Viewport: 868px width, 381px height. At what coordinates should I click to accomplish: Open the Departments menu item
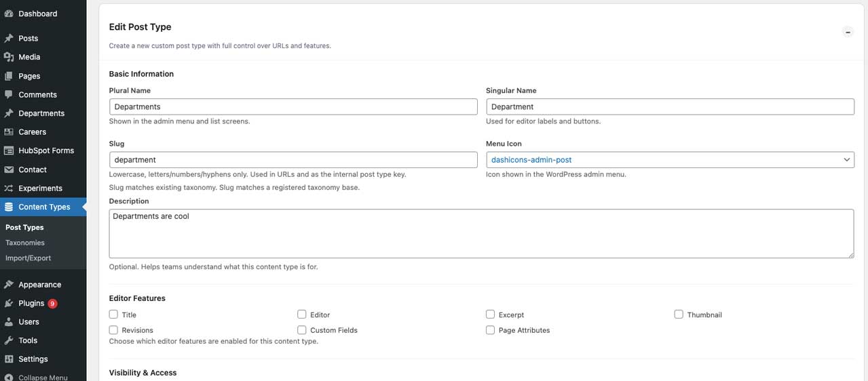point(43,113)
